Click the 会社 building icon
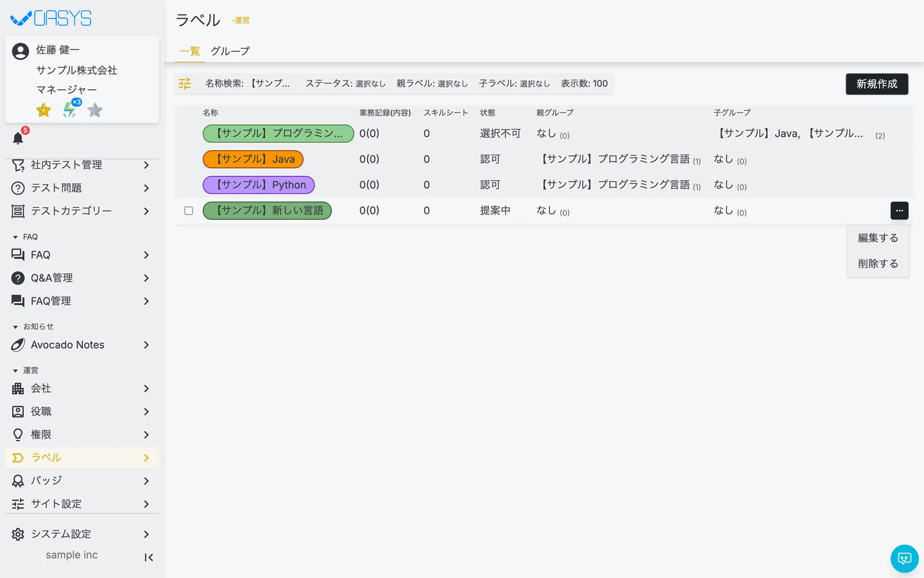 [x=18, y=389]
